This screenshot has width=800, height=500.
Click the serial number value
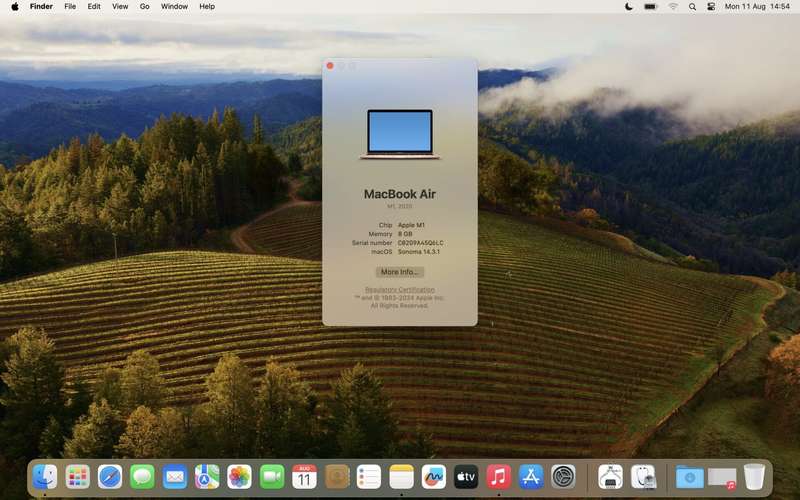click(x=420, y=243)
